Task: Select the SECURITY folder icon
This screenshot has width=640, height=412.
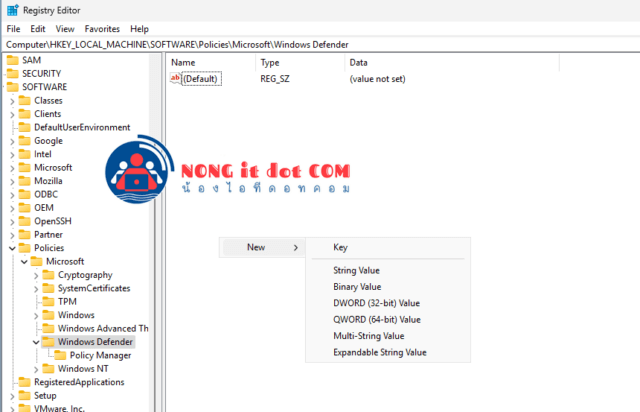Action: [x=13, y=73]
